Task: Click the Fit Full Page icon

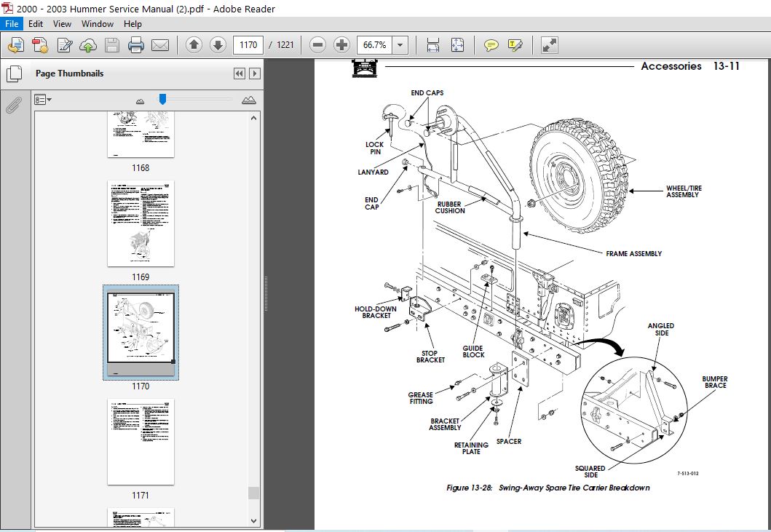Action: 457,45
